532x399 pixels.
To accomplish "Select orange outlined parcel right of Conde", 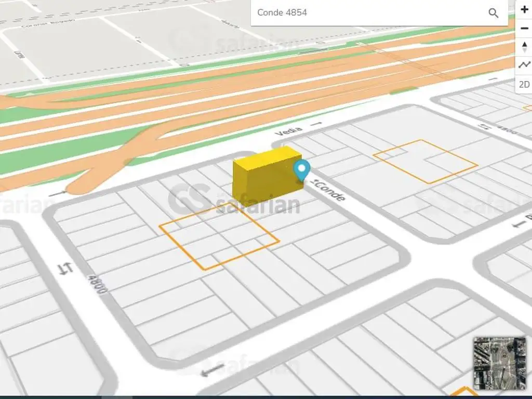I will click(x=425, y=161).
